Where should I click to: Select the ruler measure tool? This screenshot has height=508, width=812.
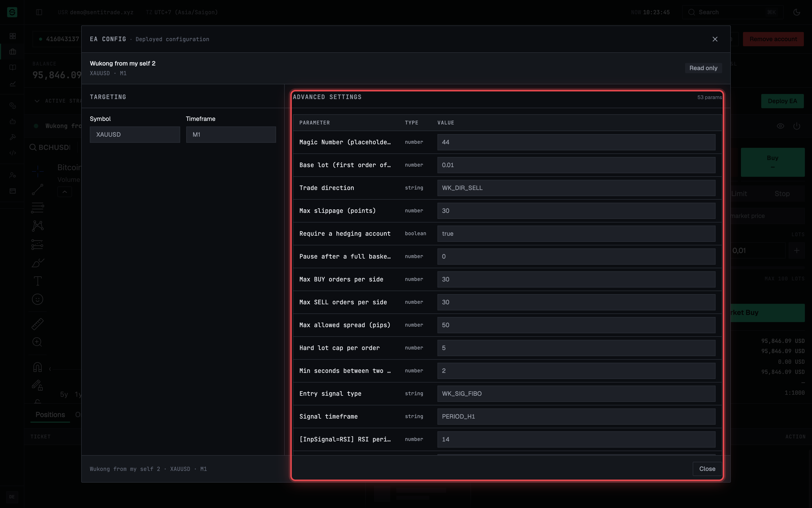pyautogui.click(x=38, y=324)
